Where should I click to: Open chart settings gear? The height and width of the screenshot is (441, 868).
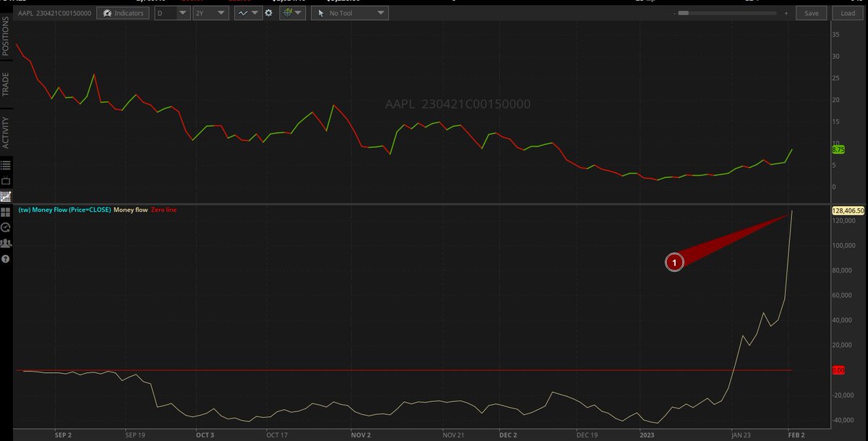268,13
